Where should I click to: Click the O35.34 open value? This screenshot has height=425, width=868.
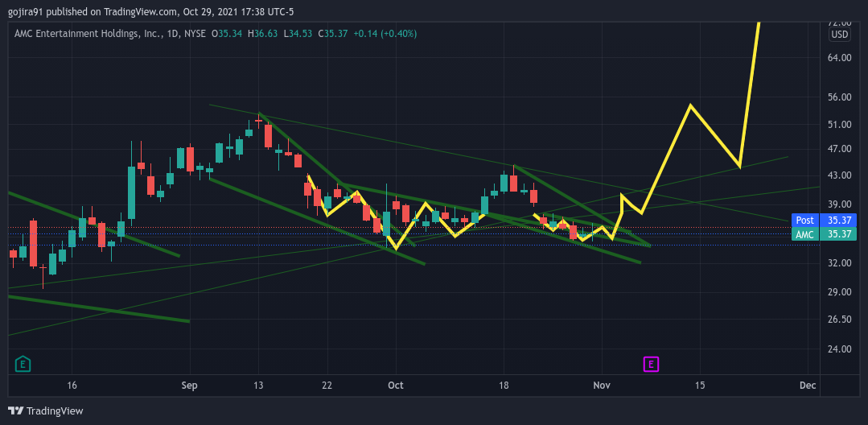click(x=227, y=34)
